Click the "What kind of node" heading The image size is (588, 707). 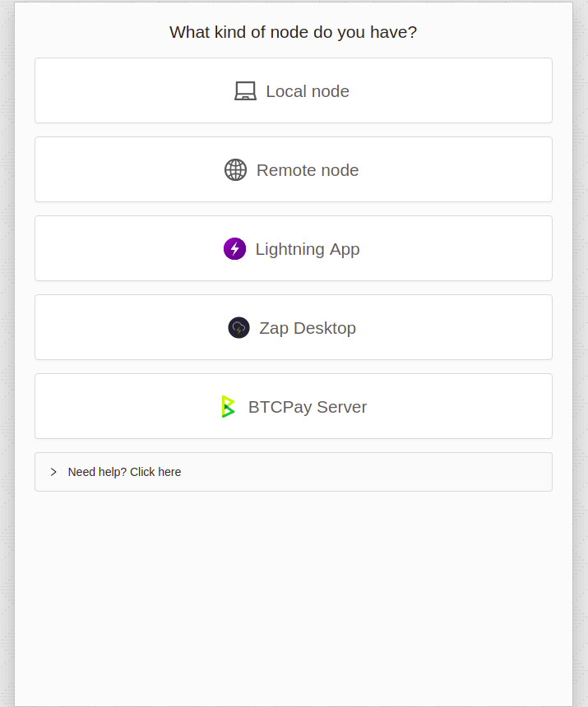[293, 32]
